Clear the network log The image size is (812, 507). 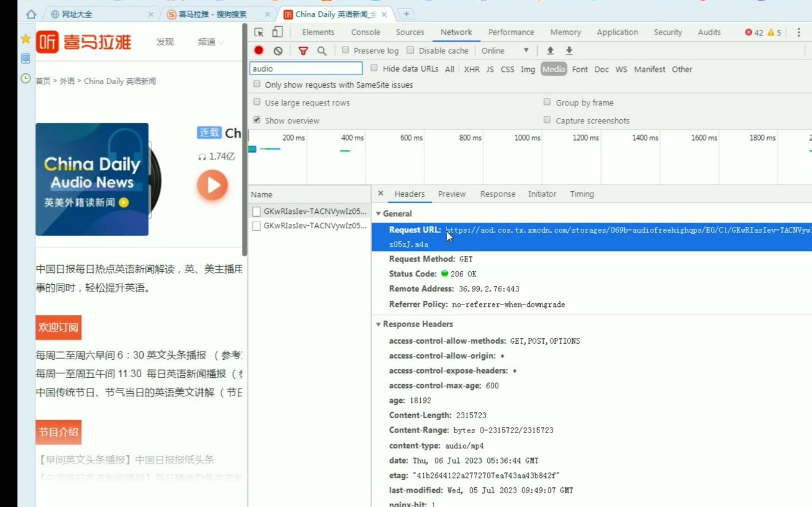(278, 51)
